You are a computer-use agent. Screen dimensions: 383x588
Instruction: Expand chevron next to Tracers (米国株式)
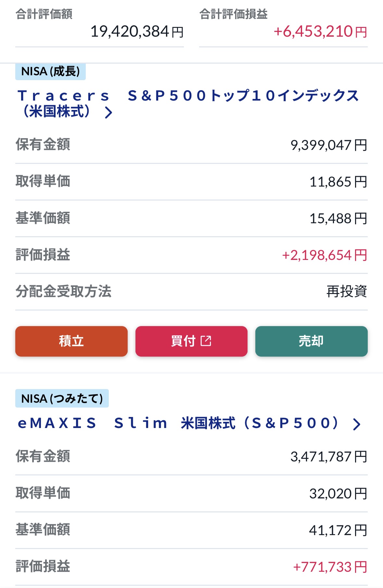point(109,113)
